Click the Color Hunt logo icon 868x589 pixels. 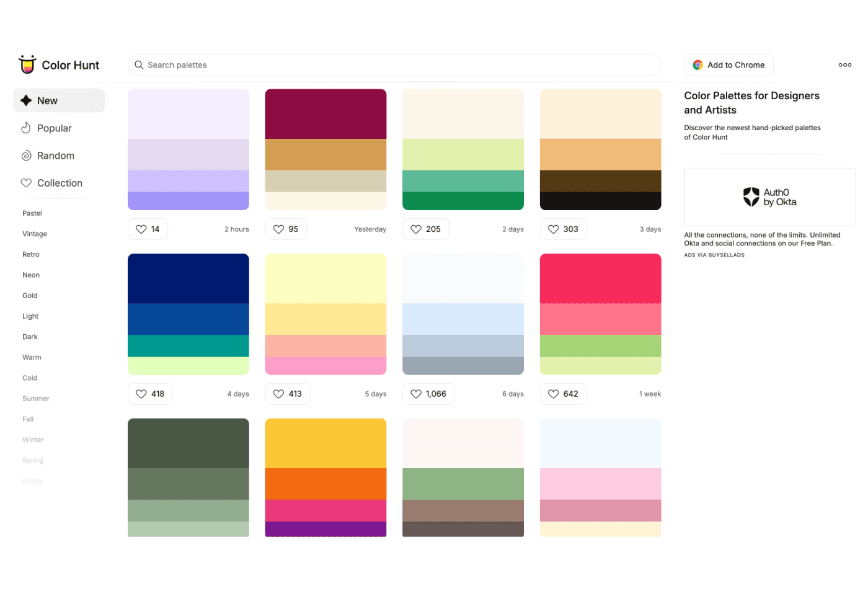click(27, 64)
